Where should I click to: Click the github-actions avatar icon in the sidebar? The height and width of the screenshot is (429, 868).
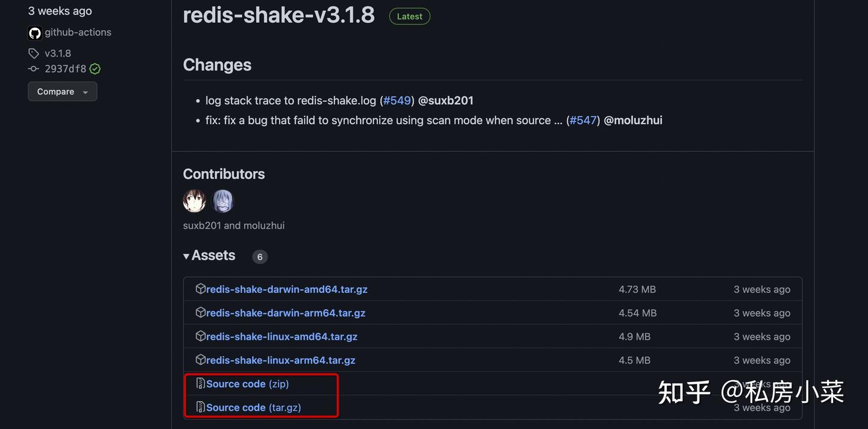[x=34, y=33]
